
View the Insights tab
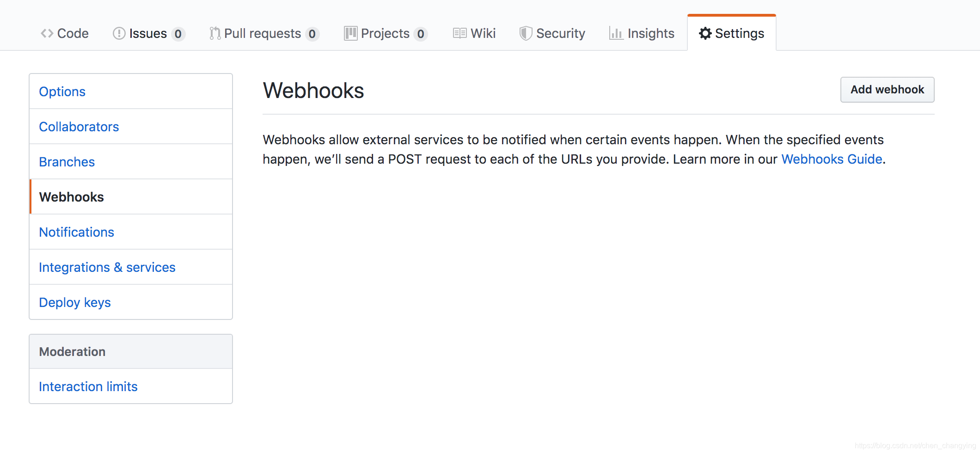click(642, 33)
